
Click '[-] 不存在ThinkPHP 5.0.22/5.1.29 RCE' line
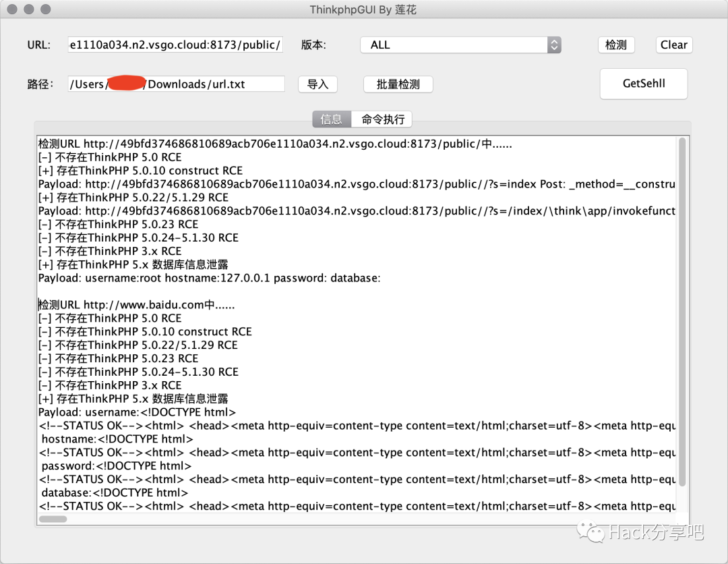pos(138,345)
